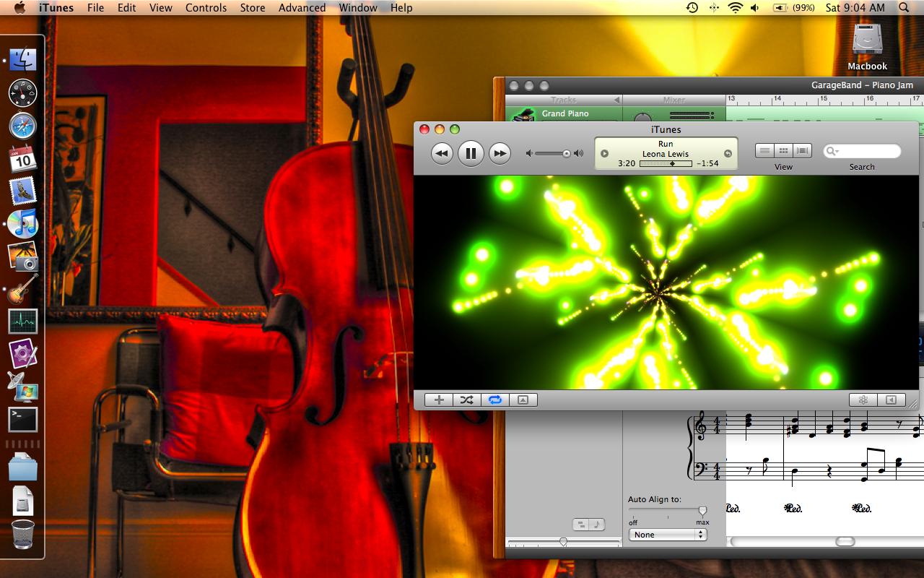Click the curved arrow icon in iTunes display

[728, 153]
